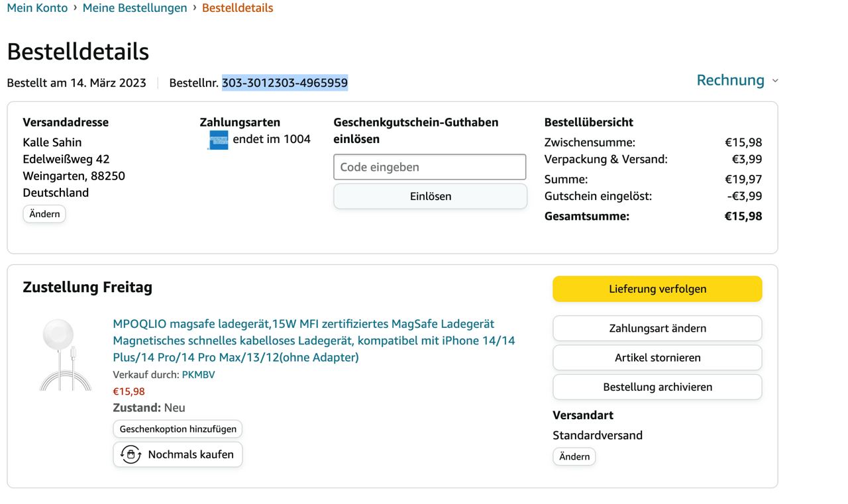
Task: Type in the Code eingeben field
Action: (x=429, y=167)
